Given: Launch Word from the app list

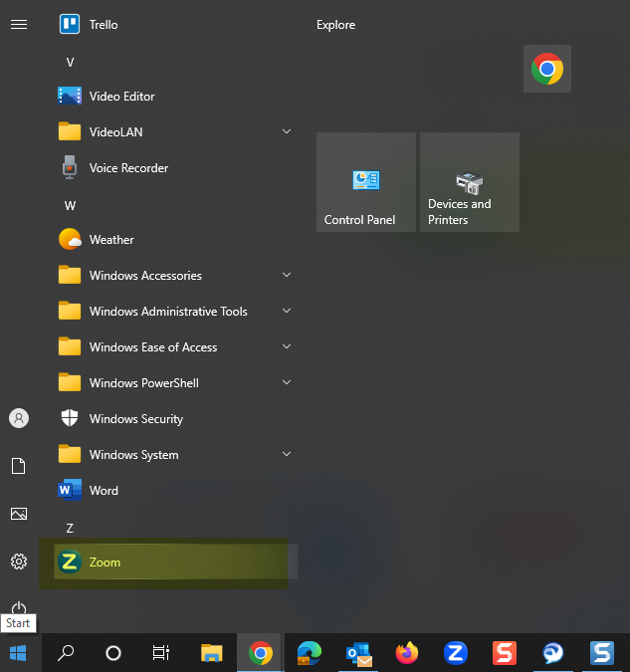Looking at the screenshot, I should tap(176, 490).
